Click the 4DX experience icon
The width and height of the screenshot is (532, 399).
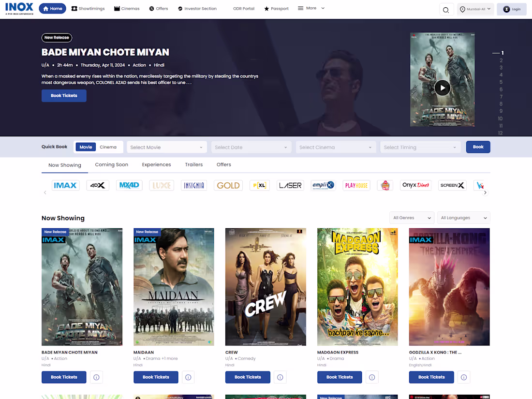point(97,185)
